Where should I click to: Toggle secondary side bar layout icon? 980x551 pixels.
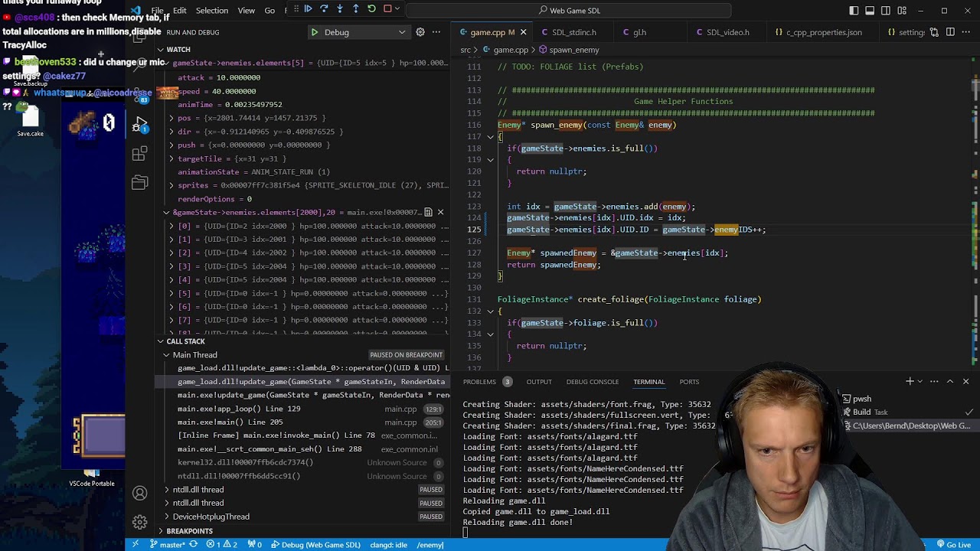click(886, 11)
